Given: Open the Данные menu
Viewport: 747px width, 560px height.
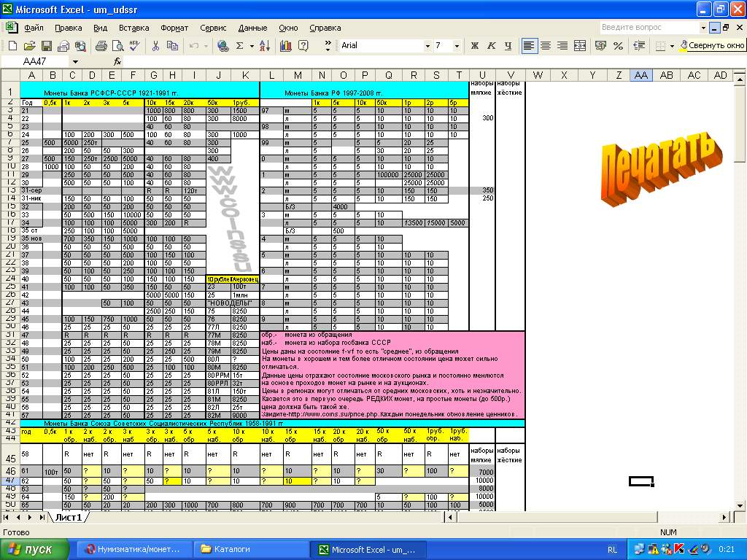Looking at the screenshot, I should (252, 28).
